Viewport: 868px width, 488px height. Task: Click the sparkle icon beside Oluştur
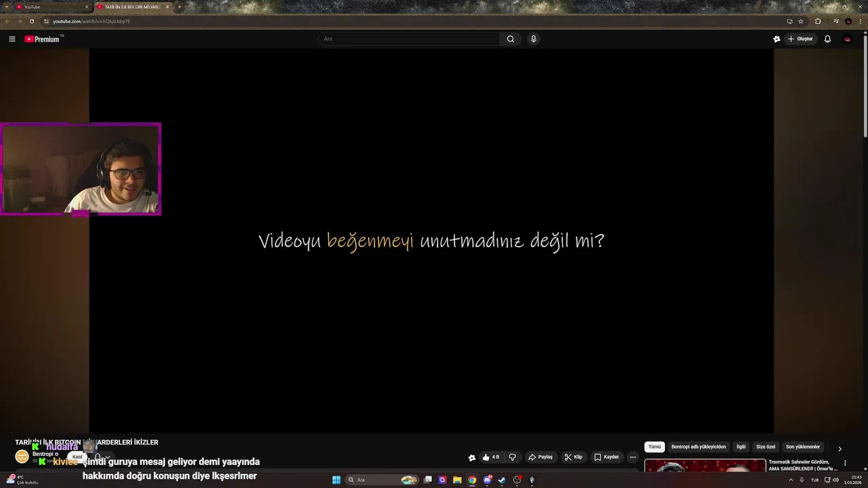tap(776, 39)
